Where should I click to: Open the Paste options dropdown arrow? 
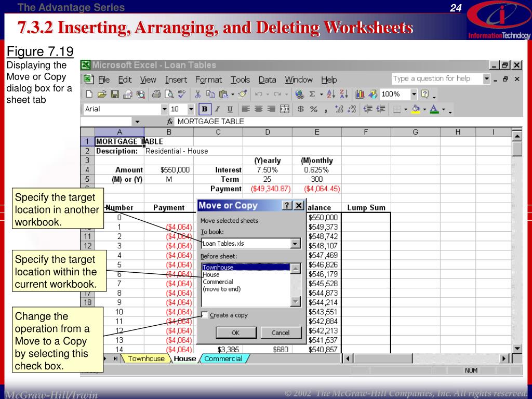(233, 95)
